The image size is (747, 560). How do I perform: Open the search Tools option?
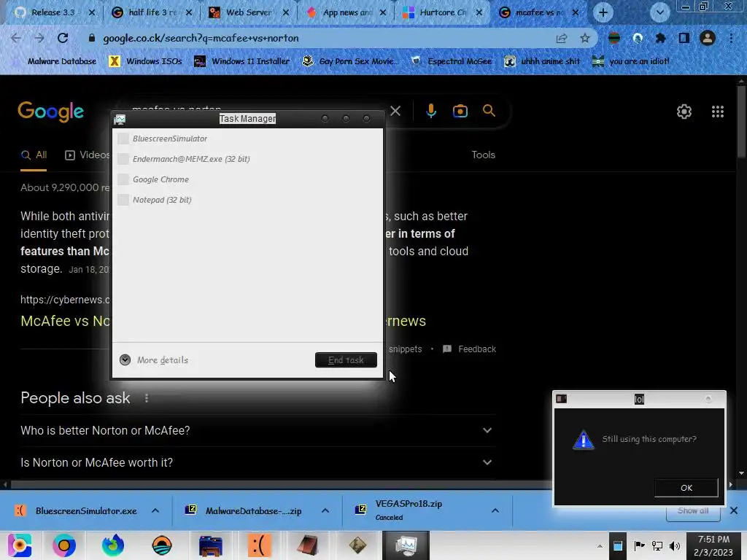pyautogui.click(x=483, y=155)
